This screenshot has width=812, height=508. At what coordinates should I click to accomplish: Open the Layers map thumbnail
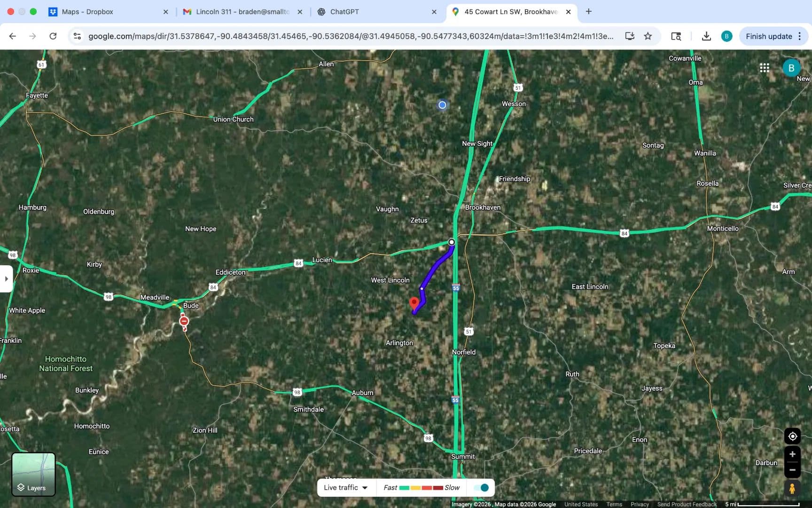click(x=33, y=474)
